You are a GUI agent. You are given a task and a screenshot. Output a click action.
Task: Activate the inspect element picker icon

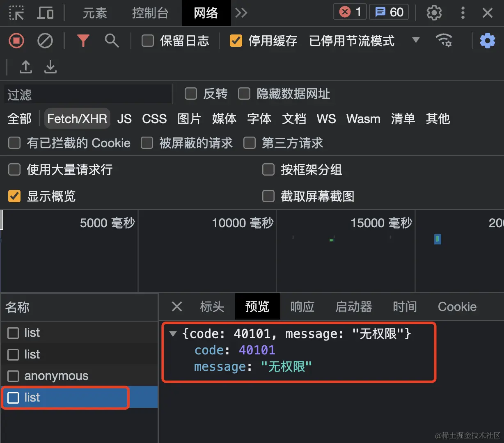pos(16,13)
